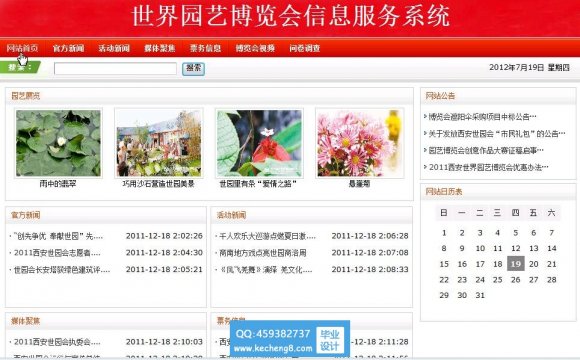Screen dimensions: 580x360
Task: Click the search text input field
Action: 115,68
